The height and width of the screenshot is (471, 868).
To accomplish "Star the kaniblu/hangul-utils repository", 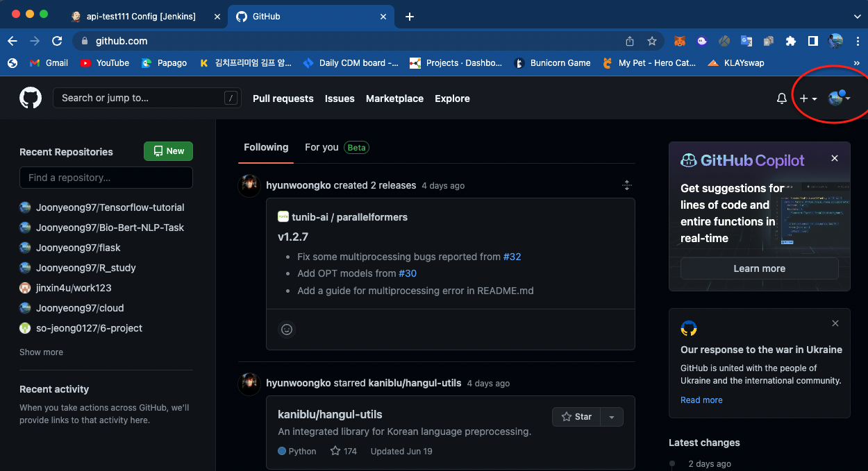I will click(x=576, y=417).
